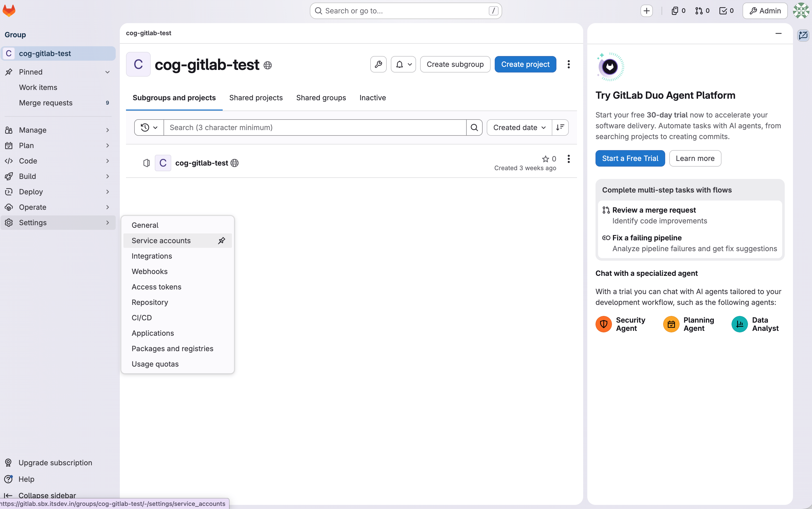Toggle the Duo chat panel icon
The height and width of the screenshot is (509, 812).
(803, 35)
